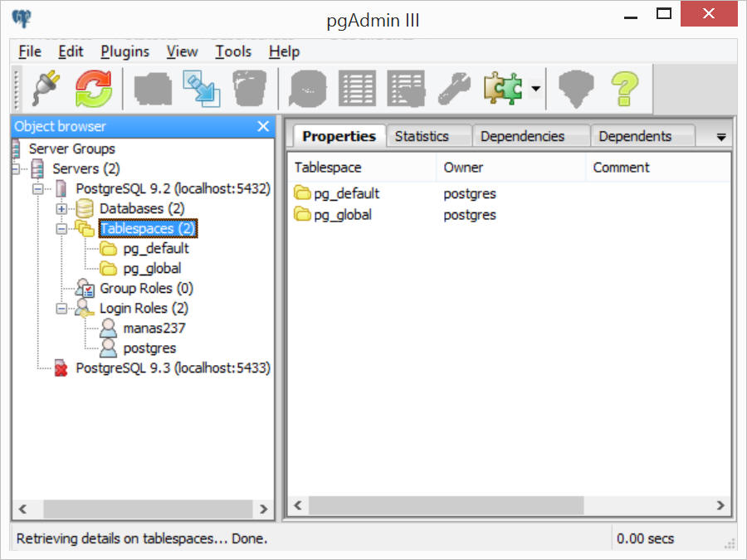
Task: Select Databases (2) in the tree
Action: (x=142, y=208)
